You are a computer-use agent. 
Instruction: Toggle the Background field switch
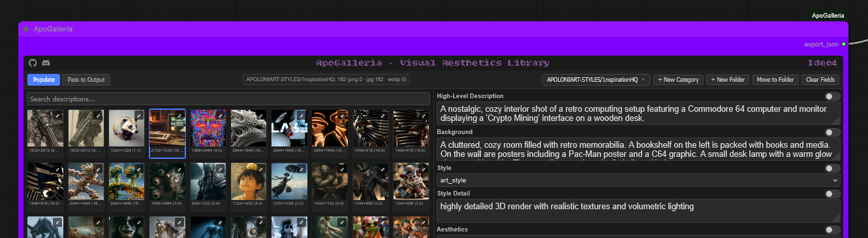point(832,132)
